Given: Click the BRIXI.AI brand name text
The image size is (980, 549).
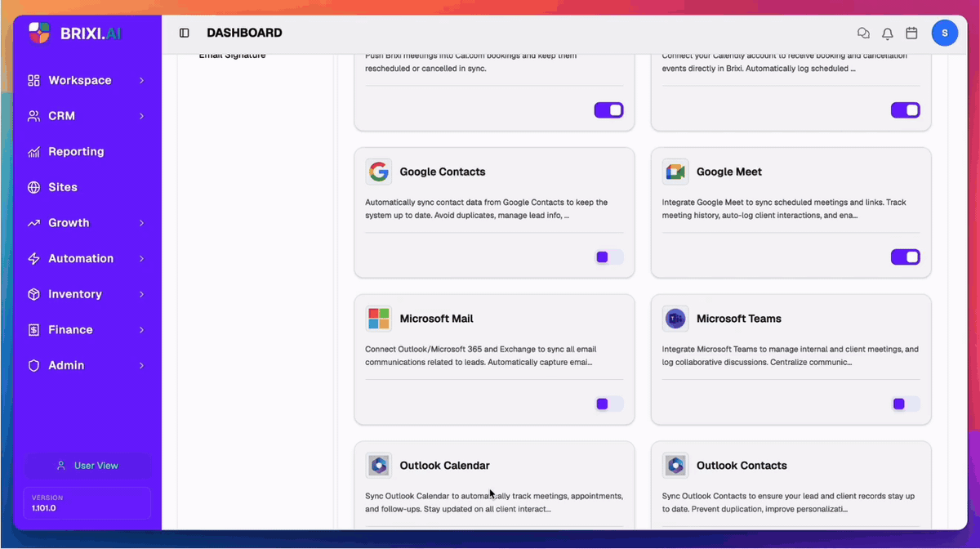Looking at the screenshot, I should pos(91,33).
